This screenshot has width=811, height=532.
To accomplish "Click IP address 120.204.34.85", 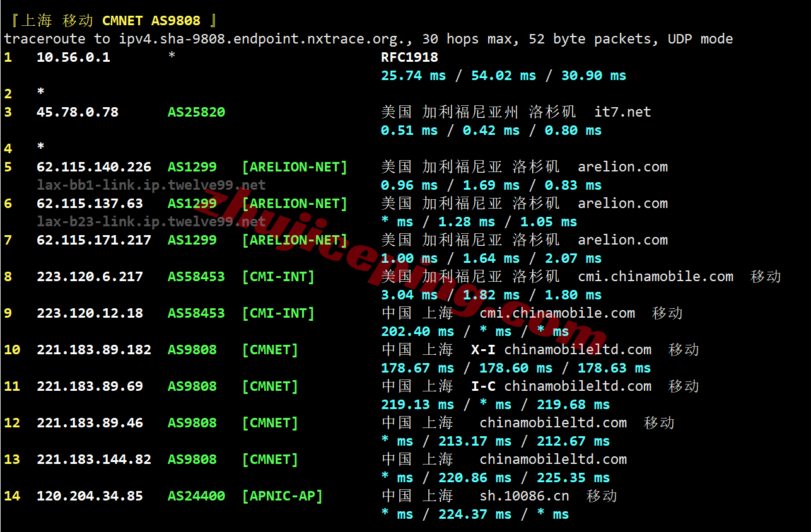I will (x=90, y=496).
